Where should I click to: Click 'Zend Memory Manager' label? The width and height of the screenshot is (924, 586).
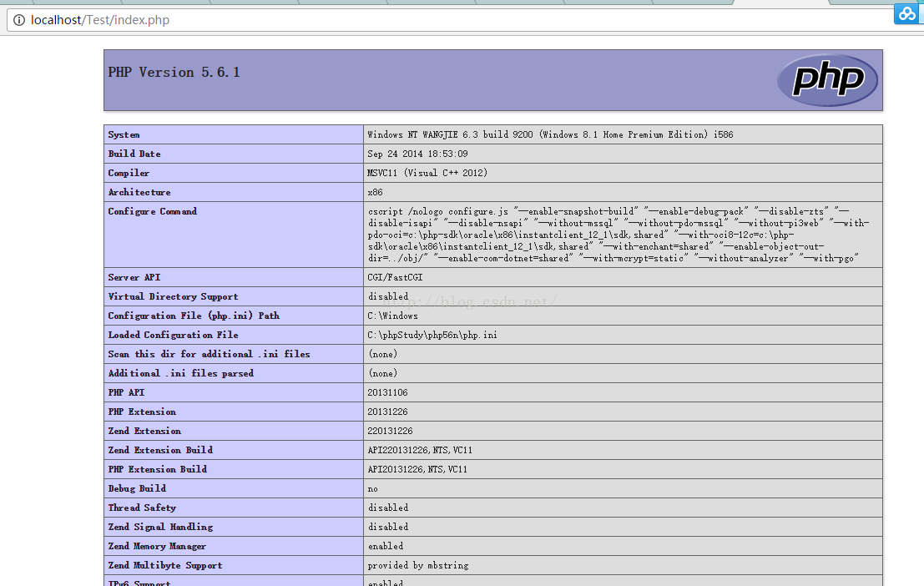pyautogui.click(x=157, y=547)
